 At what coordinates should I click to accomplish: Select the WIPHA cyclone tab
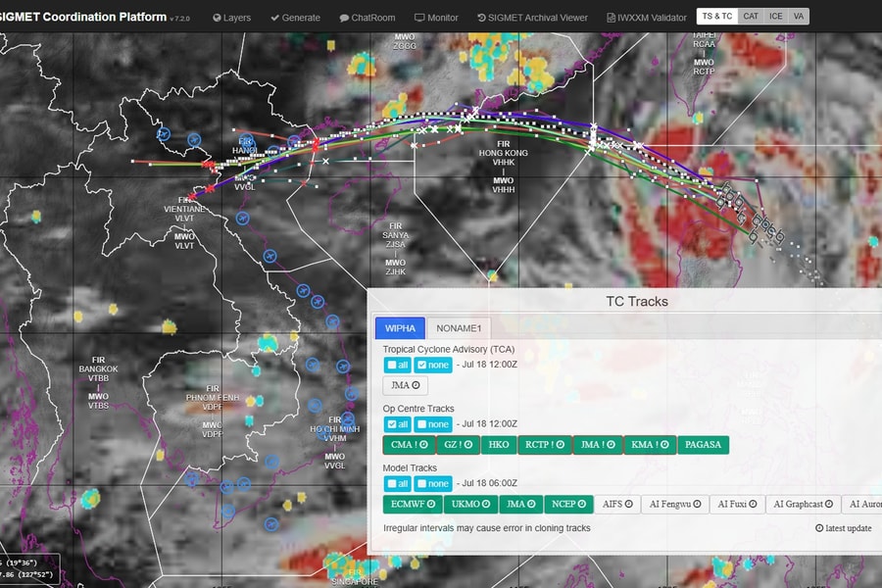click(400, 328)
